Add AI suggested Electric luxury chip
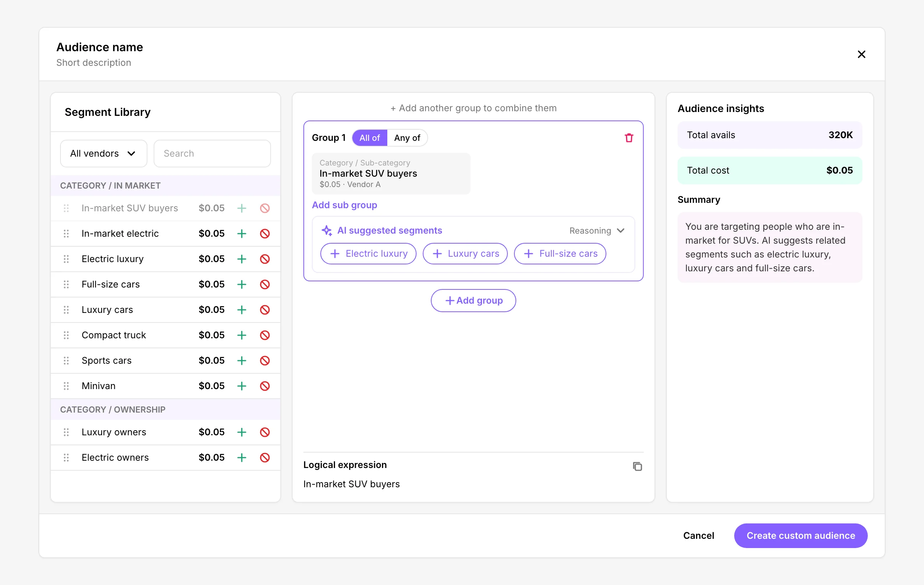This screenshot has width=924, height=585. click(368, 254)
